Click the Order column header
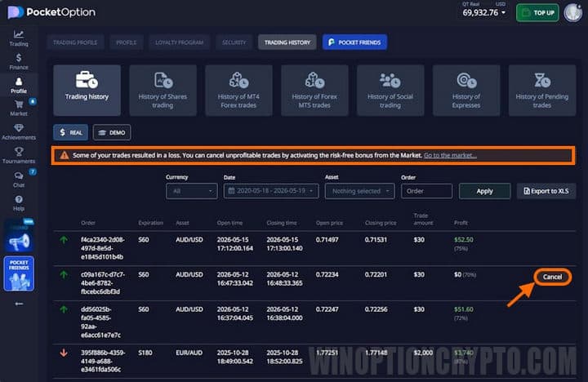 pos(88,223)
